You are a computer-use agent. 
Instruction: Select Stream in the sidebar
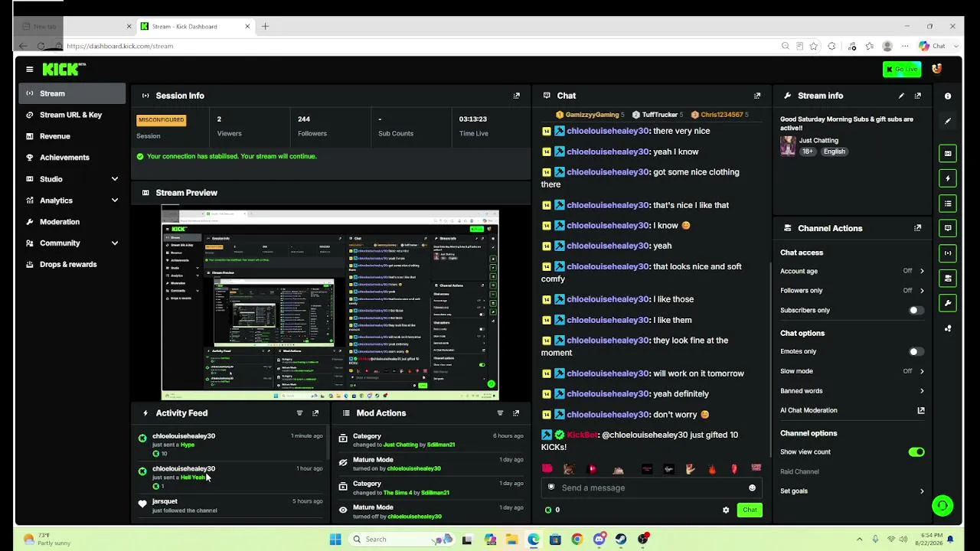coord(71,93)
